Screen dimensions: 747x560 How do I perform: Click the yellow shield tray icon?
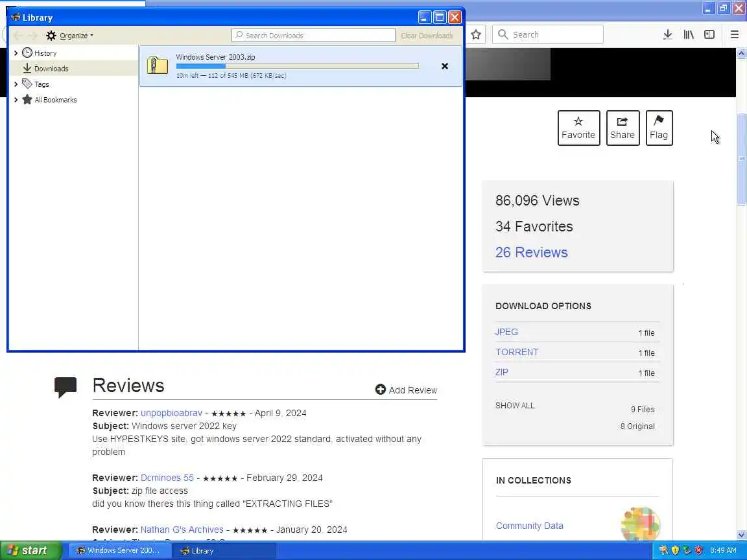coord(675,550)
